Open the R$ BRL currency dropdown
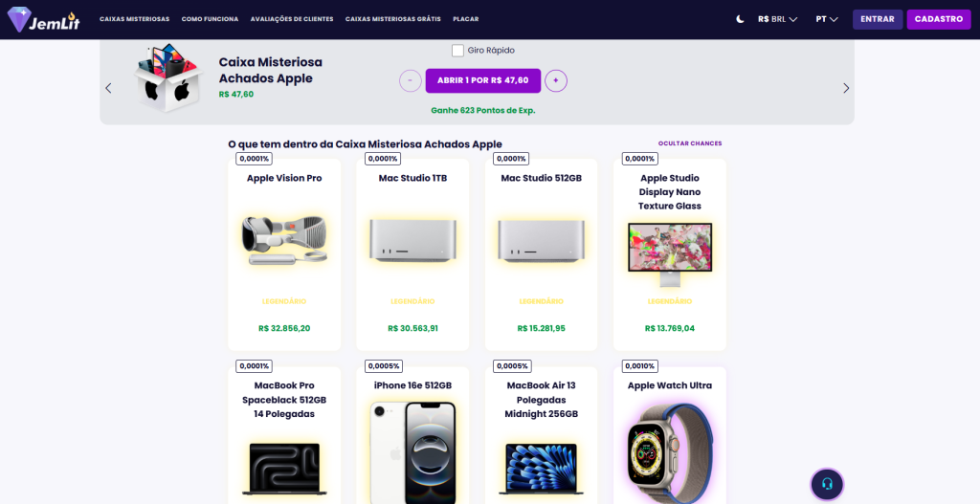Screen dimensions: 980x504 coord(777,19)
